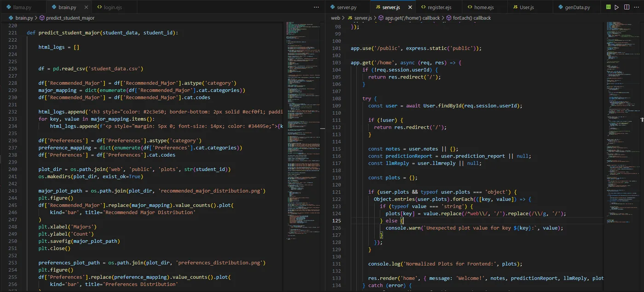Click code icon on register.ejs tab
644x292 pixels.
[424, 7]
